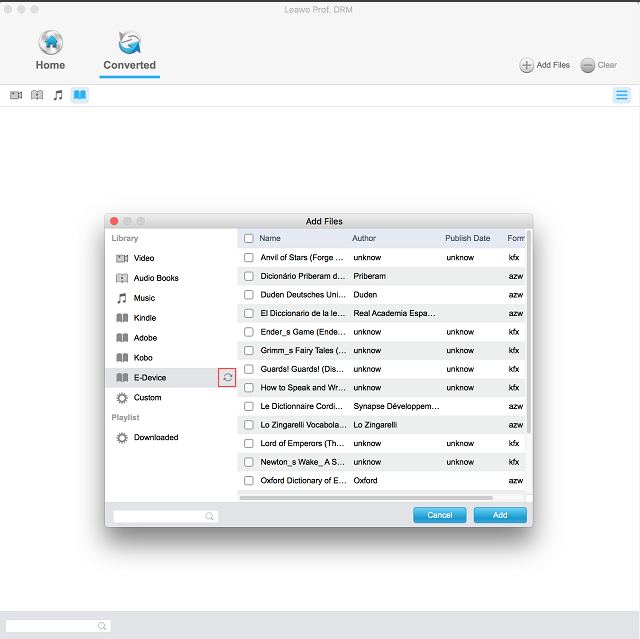The height and width of the screenshot is (639, 640).
Task: Click the Clear label in the main toolbar
Action: [x=607, y=65]
